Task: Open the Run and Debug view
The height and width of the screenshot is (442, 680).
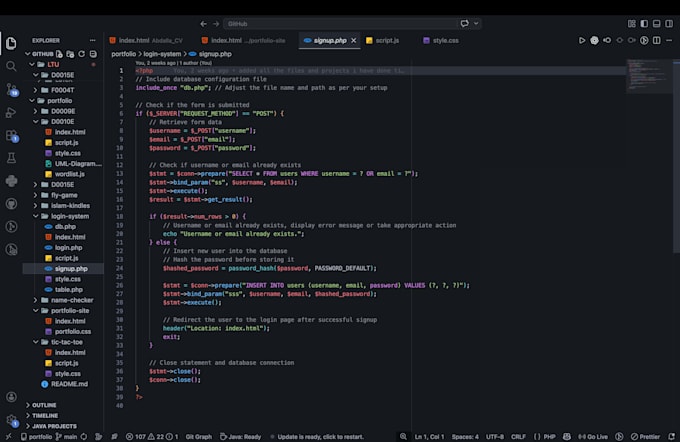Action: tap(11, 112)
